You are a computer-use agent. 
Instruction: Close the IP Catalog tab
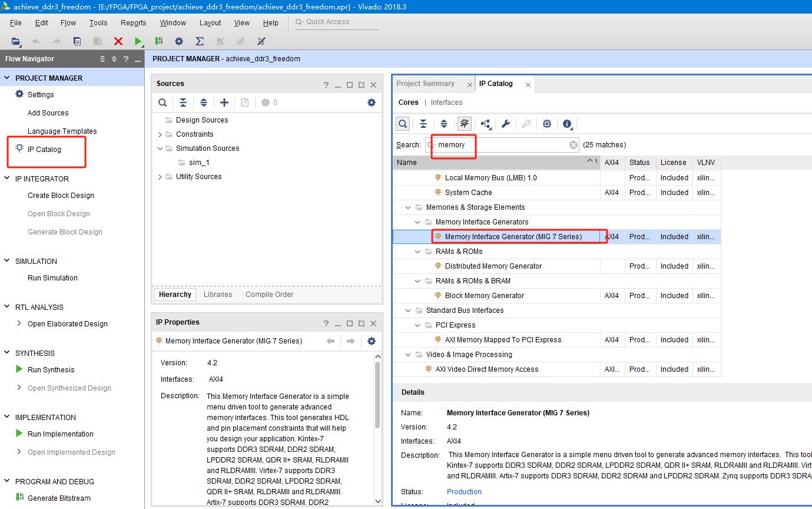point(528,85)
